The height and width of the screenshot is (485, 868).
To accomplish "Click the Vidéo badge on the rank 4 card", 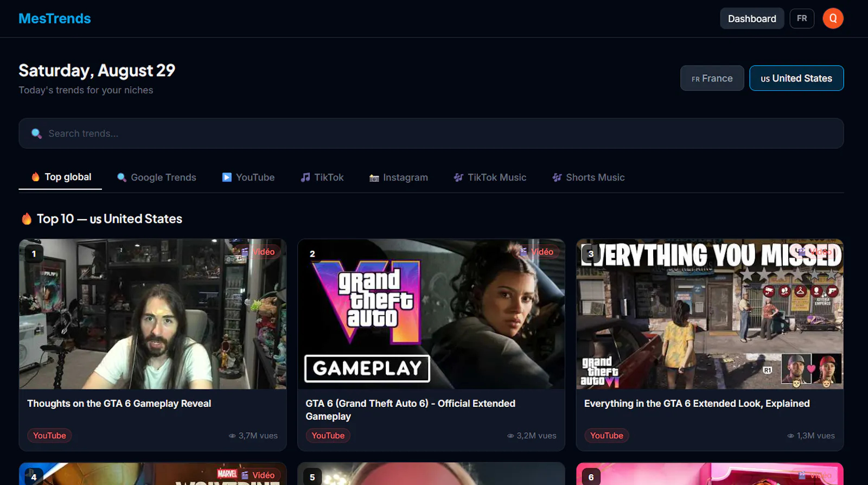I will click(x=258, y=475).
